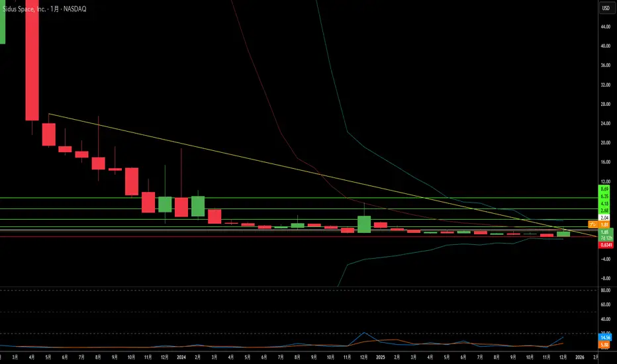
Task: Click the 1.65 current price label
Action: pyautogui.click(x=605, y=232)
